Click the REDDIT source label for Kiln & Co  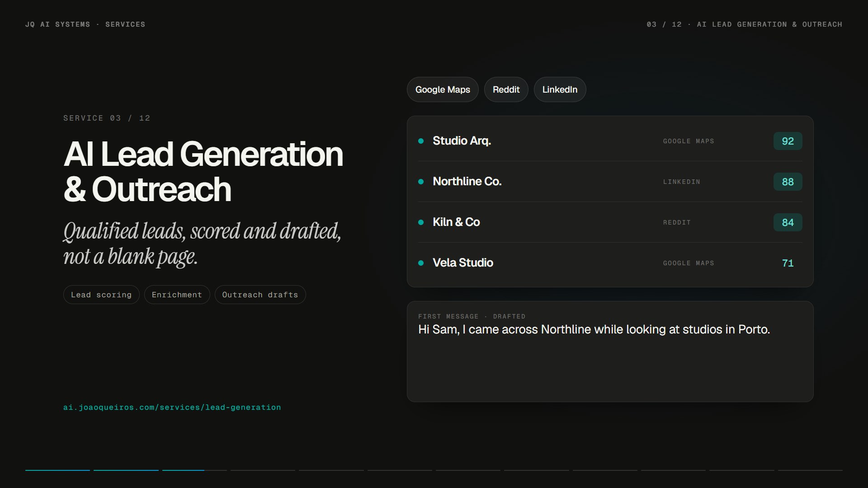pos(677,222)
